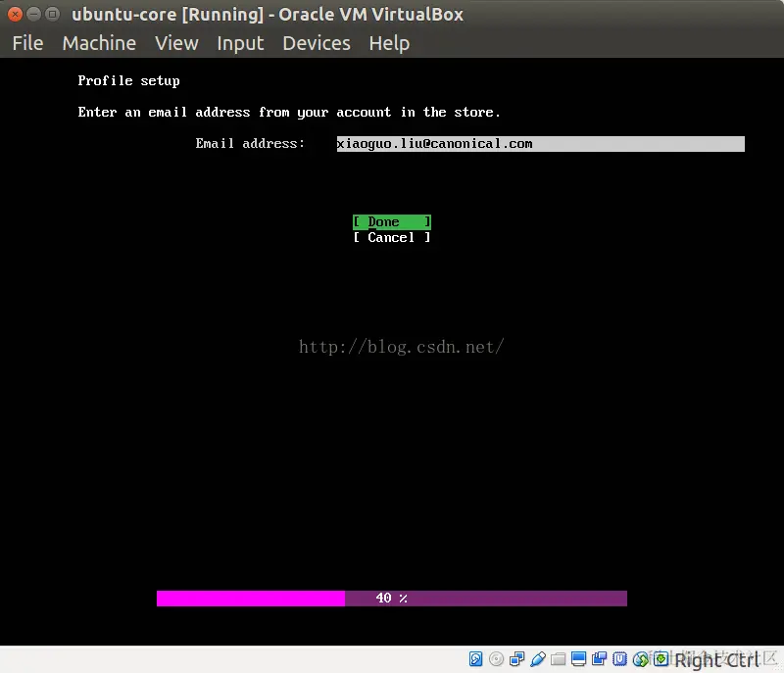This screenshot has height=673, width=784.
Task: Maximize the VirtualBox window
Action: [x=52, y=14]
